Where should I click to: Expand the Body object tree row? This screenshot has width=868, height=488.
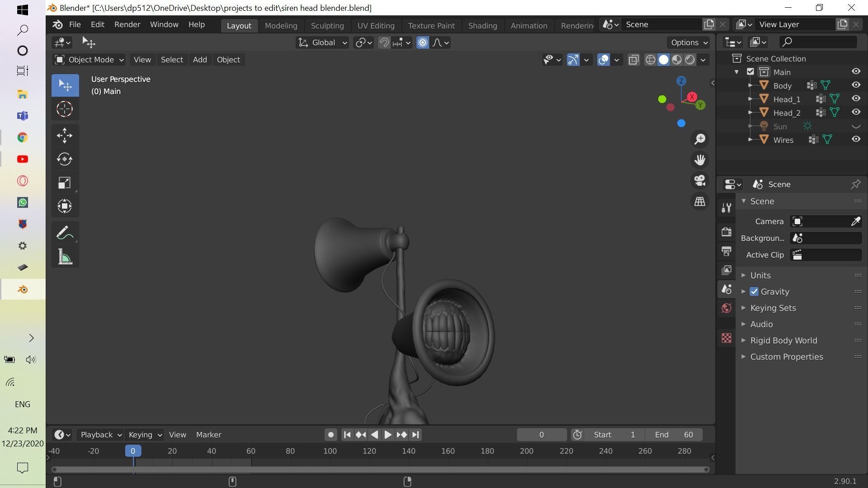(750, 85)
